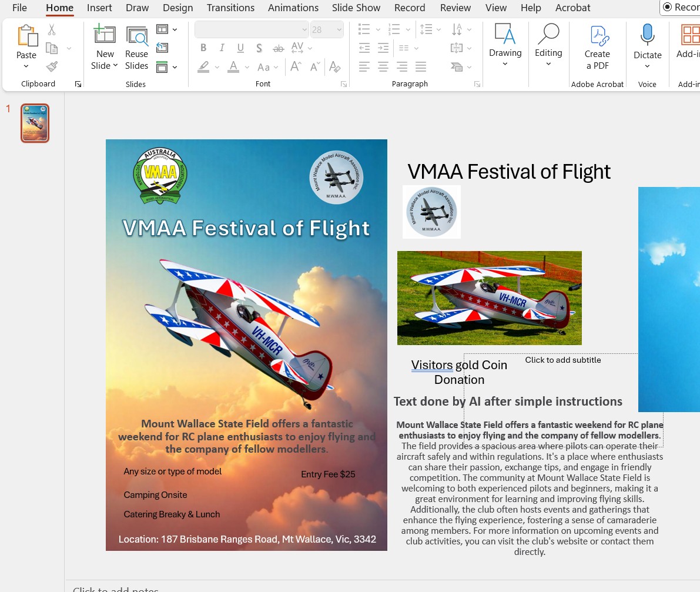Screen dimensions: 700x592
Task: Toggle text Shadow
Action: tap(259, 48)
